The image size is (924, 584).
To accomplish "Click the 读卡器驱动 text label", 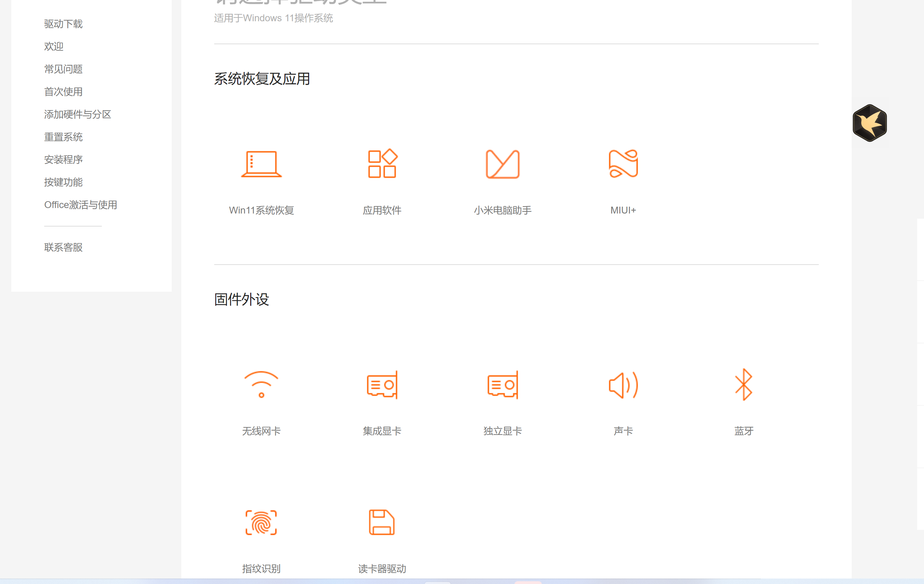I will pos(382,569).
